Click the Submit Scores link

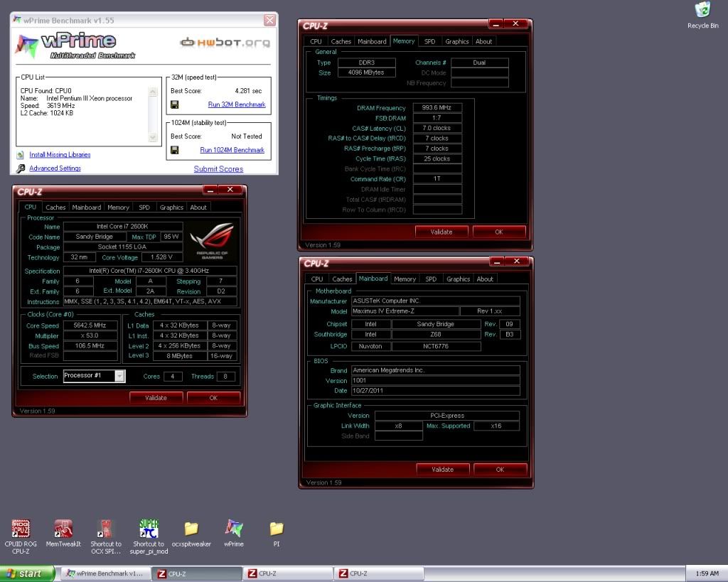click(x=218, y=169)
